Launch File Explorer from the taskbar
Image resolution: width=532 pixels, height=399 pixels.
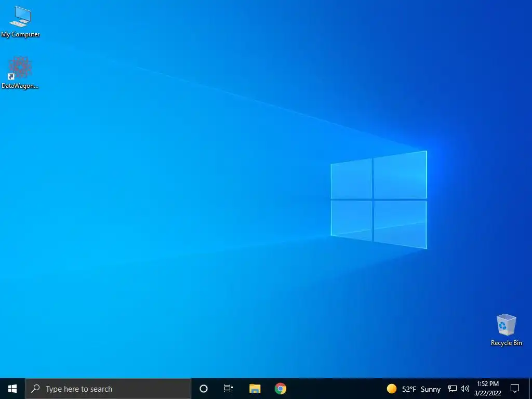[x=255, y=389]
